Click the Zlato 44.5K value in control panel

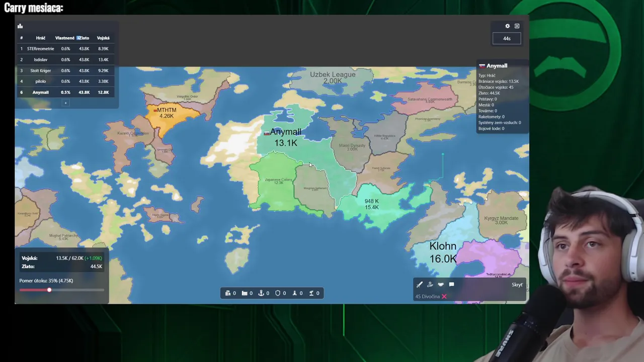pos(96,266)
